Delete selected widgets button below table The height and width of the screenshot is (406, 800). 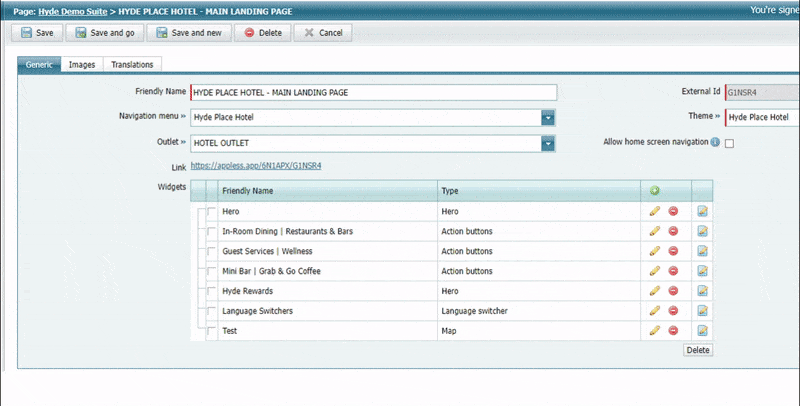[698, 350]
